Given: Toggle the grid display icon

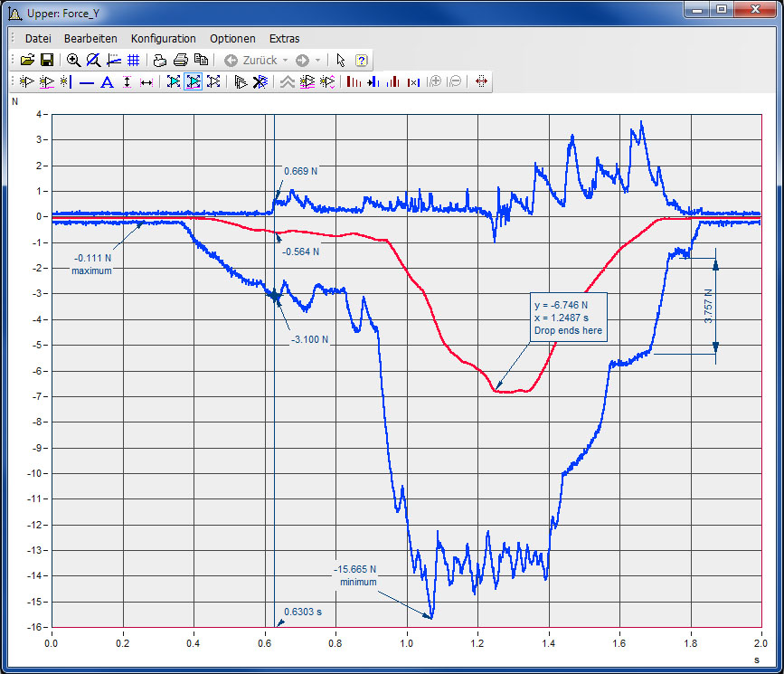Looking at the screenshot, I should click(x=133, y=61).
